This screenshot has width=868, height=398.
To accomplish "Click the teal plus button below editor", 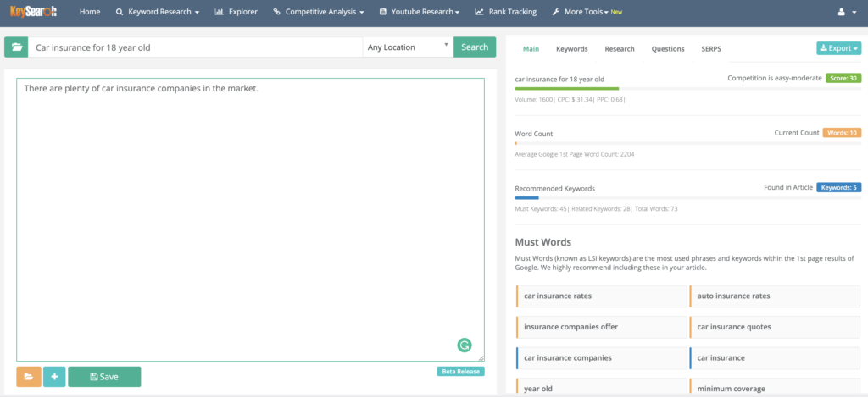I will (x=54, y=377).
